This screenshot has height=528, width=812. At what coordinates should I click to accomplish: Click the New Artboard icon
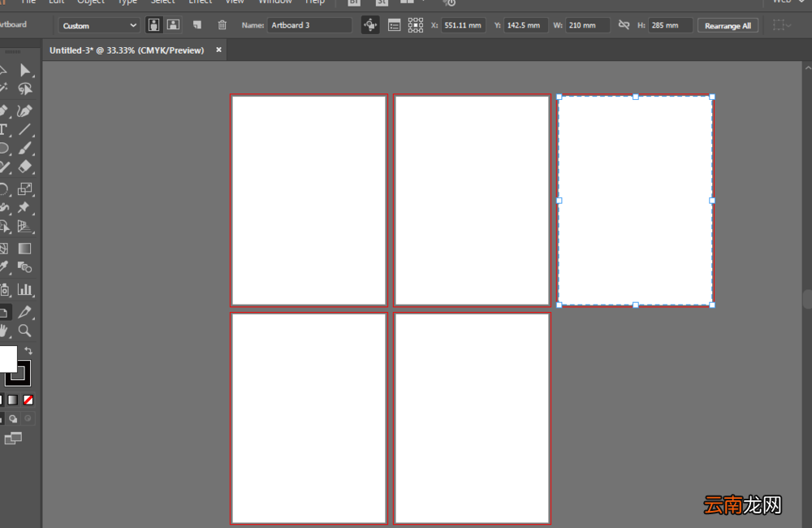click(197, 25)
